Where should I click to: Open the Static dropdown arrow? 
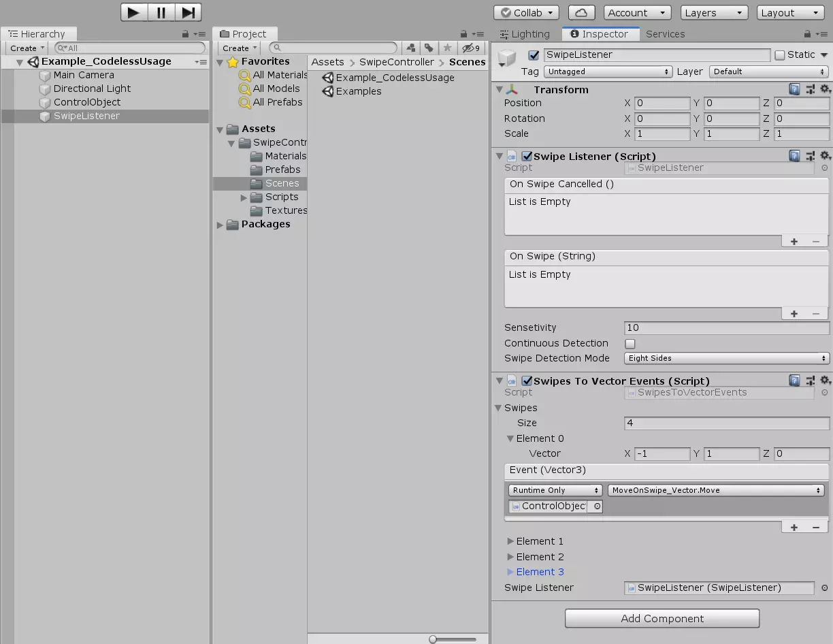pyautogui.click(x=823, y=55)
